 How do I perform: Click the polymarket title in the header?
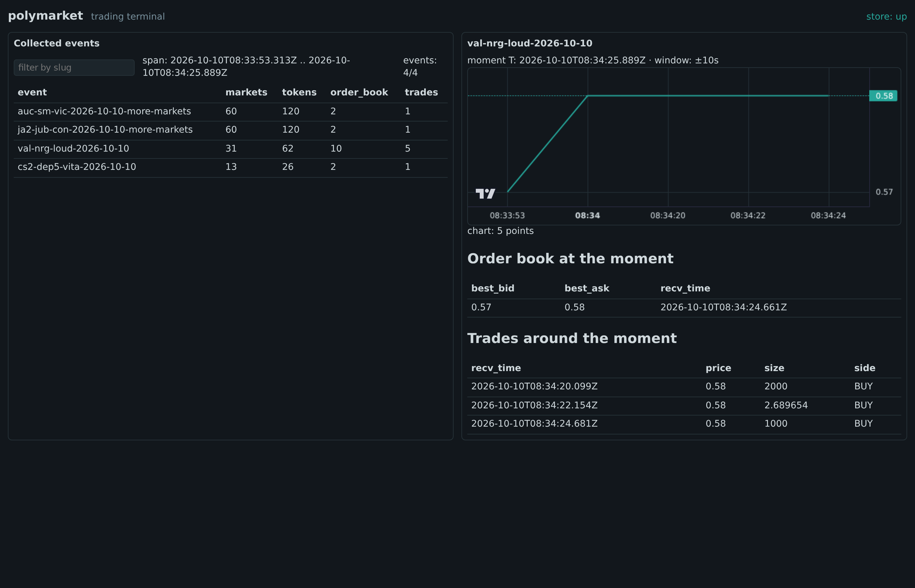(x=45, y=16)
